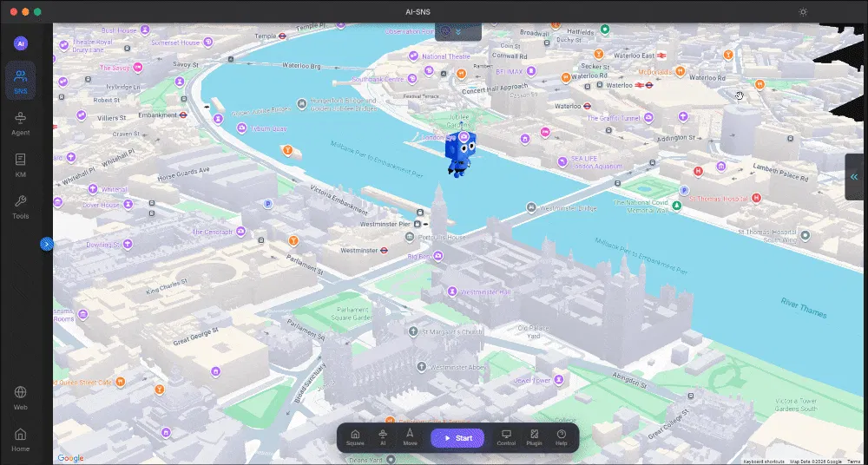Viewport: 868px width, 465px height.
Task: Click the Temple underground station symbol
Action: coord(282,36)
